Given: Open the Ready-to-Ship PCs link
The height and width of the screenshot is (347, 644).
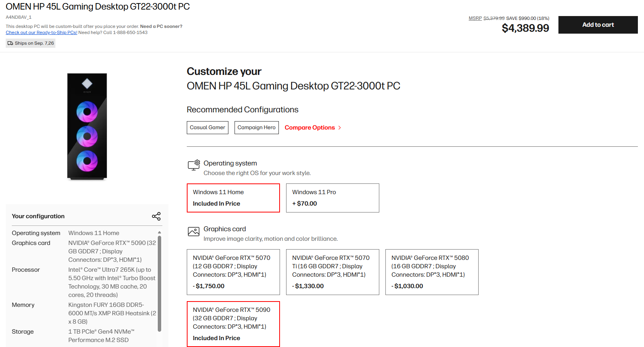Looking at the screenshot, I should point(42,32).
